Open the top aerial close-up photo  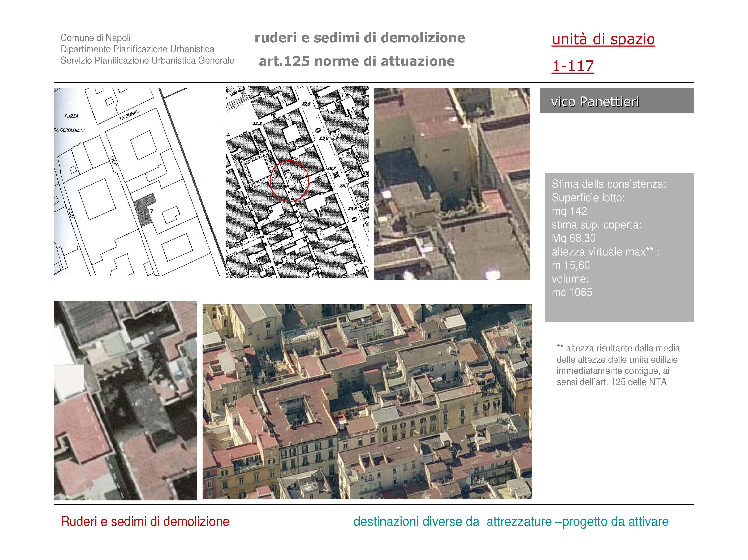[x=452, y=184]
